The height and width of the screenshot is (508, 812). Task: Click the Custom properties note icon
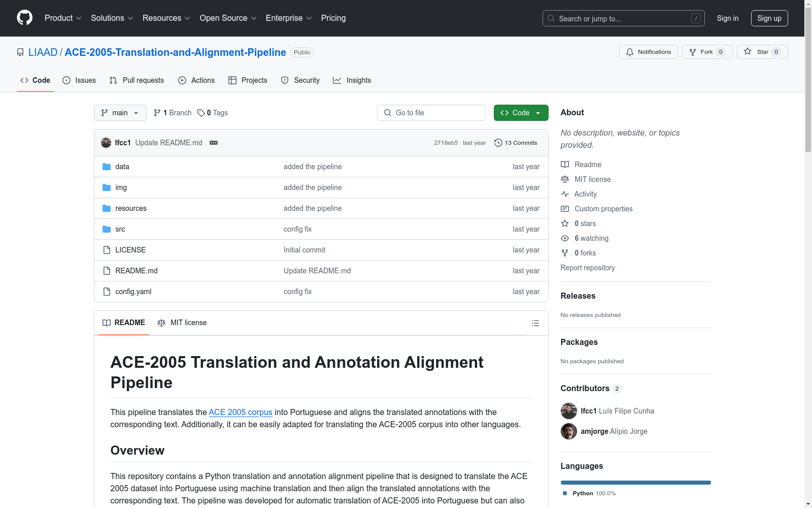coord(565,209)
